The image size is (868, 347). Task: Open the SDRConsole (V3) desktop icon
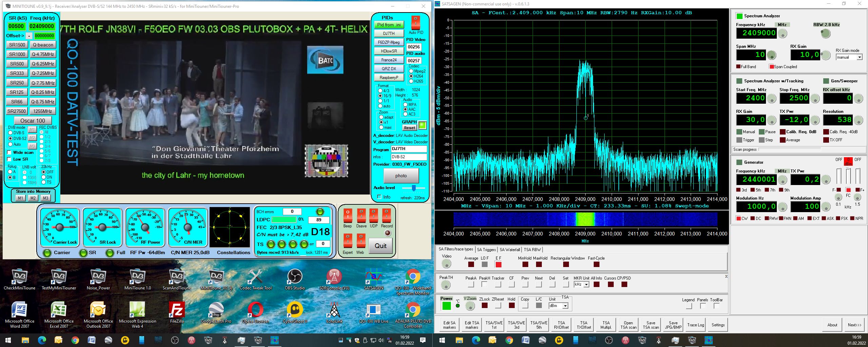click(x=334, y=278)
